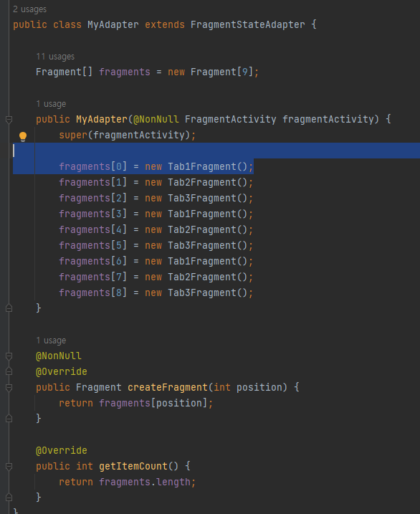The height and width of the screenshot is (514, 420).
Task: Collapse the @NonNull annotation fold marker
Action: tap(9, 356)
